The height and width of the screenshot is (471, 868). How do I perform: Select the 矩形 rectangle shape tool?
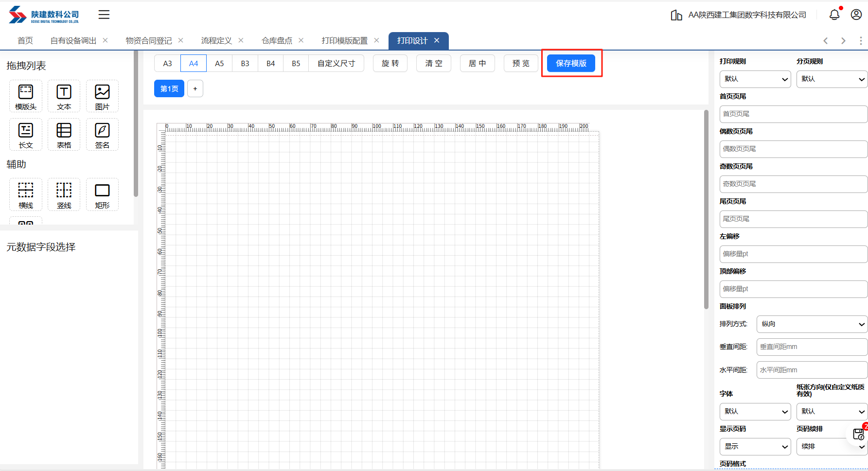pyautogui.click(x=102, y=194)
